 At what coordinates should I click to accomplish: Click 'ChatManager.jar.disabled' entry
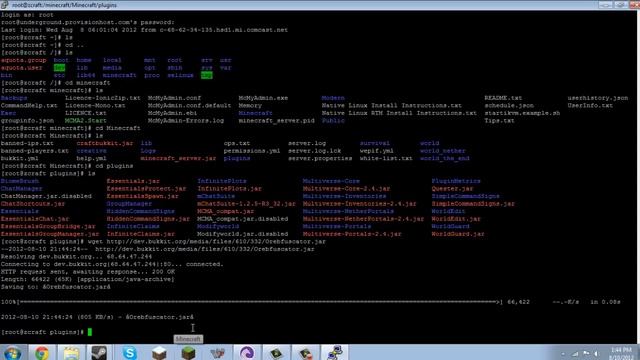(46, 196)
